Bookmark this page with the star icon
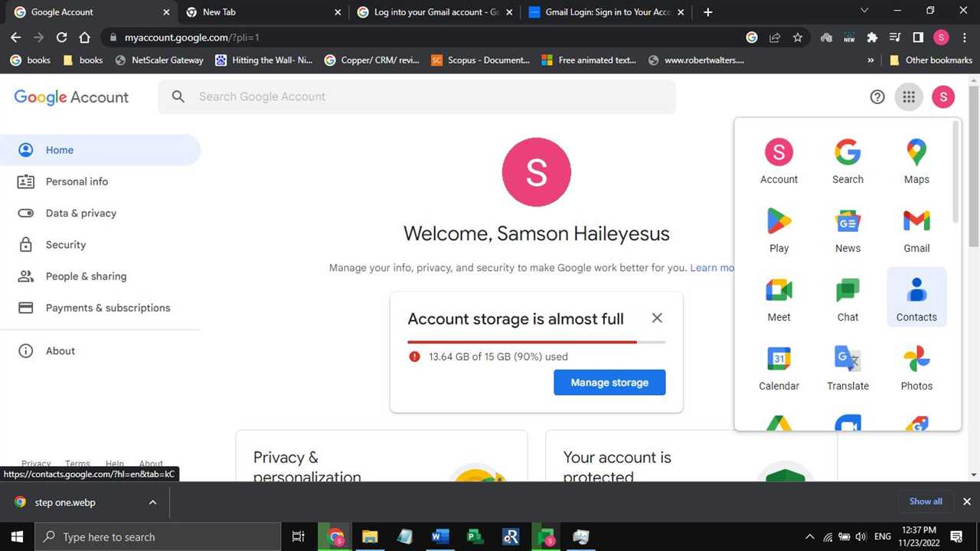Screen dimensions: 980x551 click(x=798, y=37)
